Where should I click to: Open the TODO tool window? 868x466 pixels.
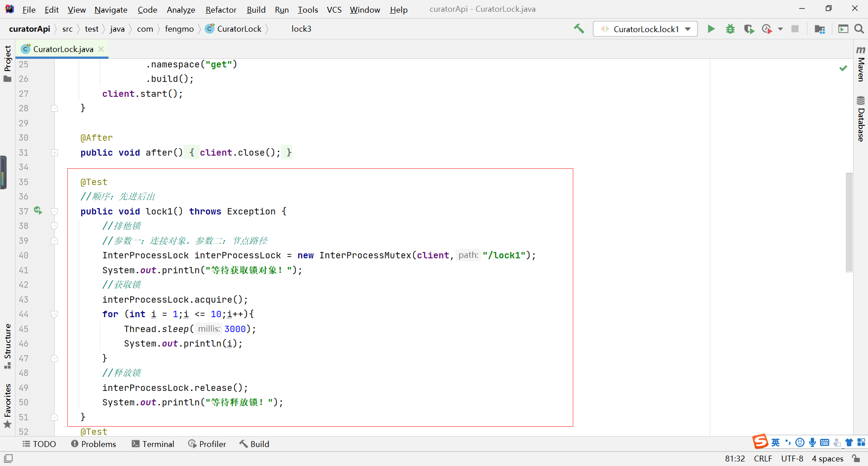39,444
